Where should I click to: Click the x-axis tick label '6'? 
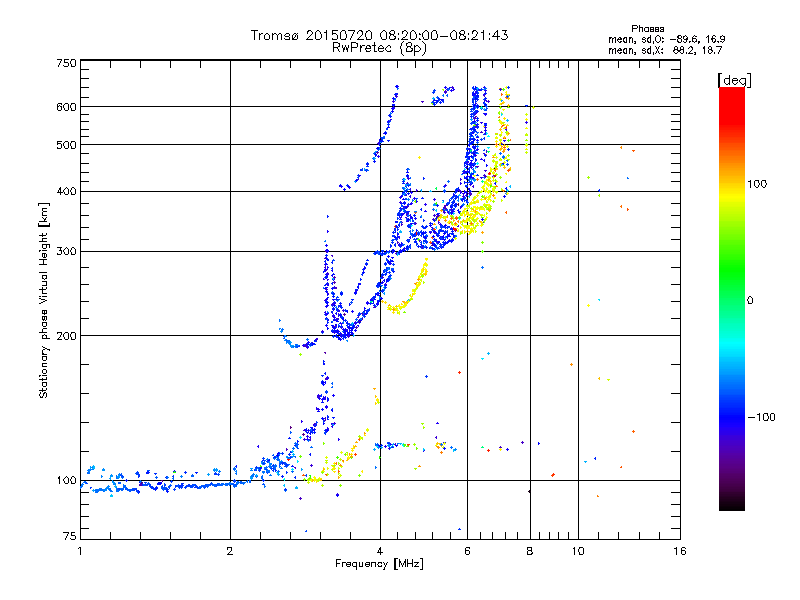(x=467, y=551)
